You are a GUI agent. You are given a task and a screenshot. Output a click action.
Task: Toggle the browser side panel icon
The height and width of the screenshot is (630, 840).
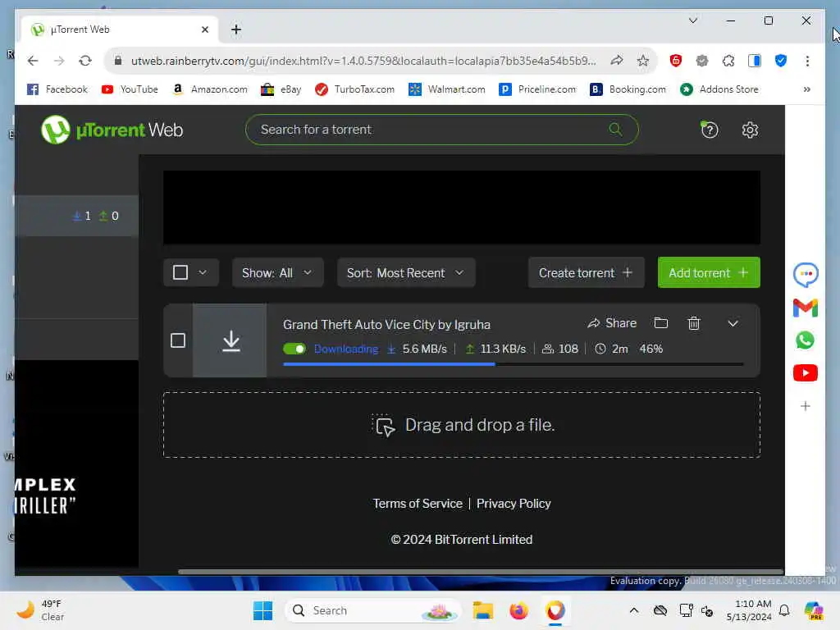[755, 61]
